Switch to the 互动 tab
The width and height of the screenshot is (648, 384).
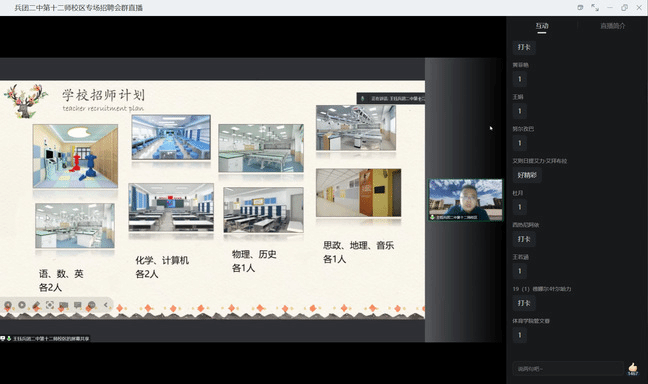click(542, 26)
